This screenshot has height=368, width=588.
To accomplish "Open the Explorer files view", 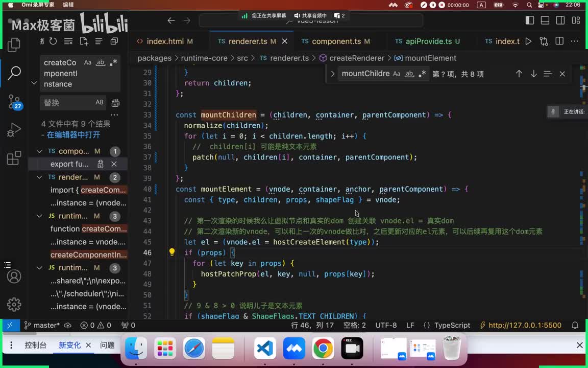I will pos(14,44).
